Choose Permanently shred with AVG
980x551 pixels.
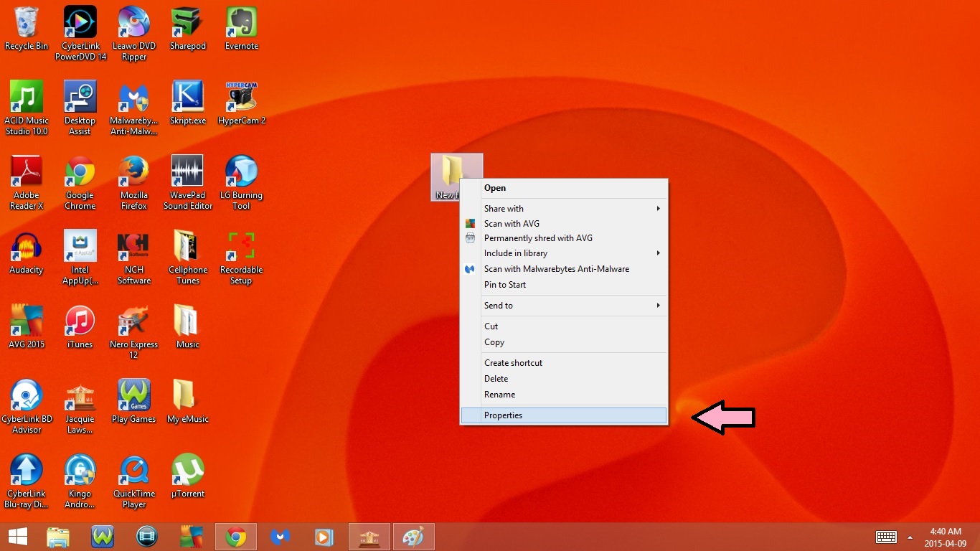[564, 238]
